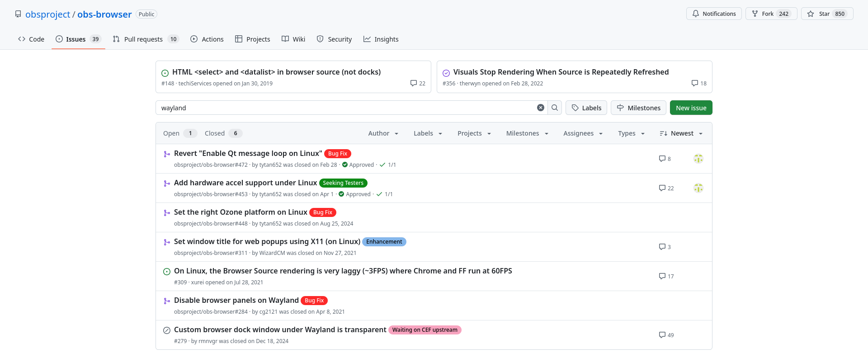Open the Newest sort dropdown
Screen dimensions: 868x353
click(x=681, y=133)
